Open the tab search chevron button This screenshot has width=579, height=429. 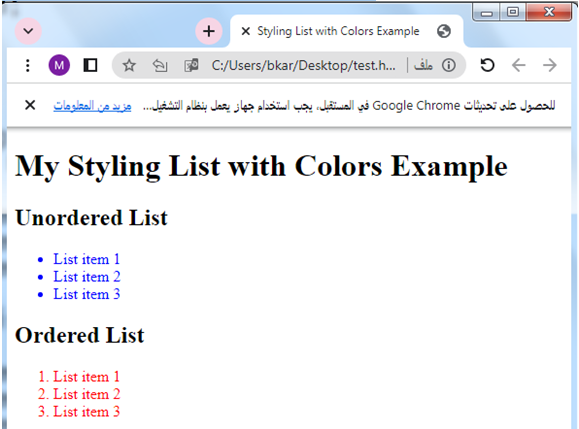(x=28, y=31)
